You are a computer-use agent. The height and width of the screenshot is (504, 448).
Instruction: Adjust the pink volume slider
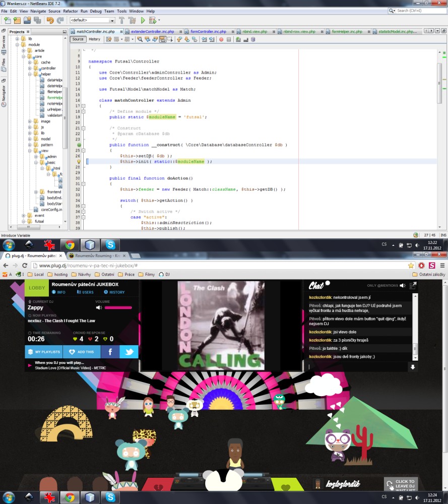(118, 307)
